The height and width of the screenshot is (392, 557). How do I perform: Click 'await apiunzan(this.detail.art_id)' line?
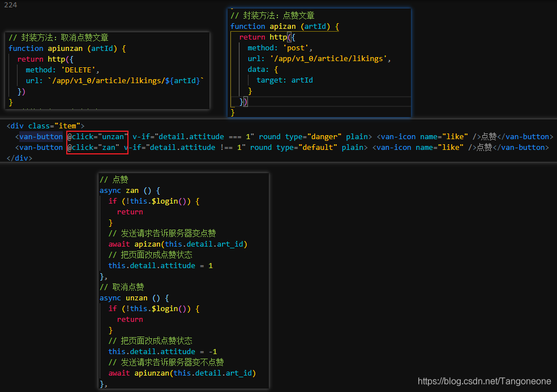coord(182,373)
